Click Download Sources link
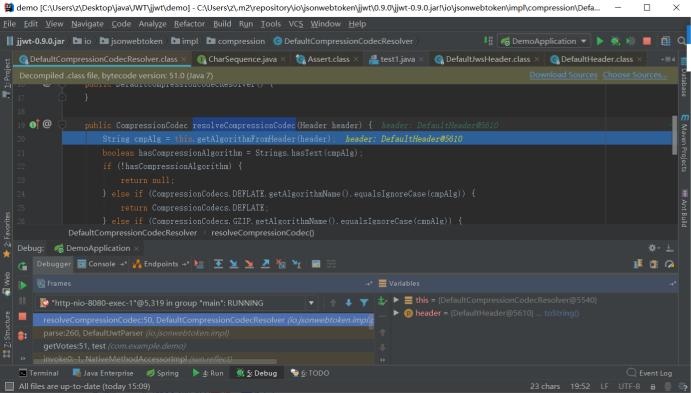This screenshot has width=691, height=393. tap(563, 75)
